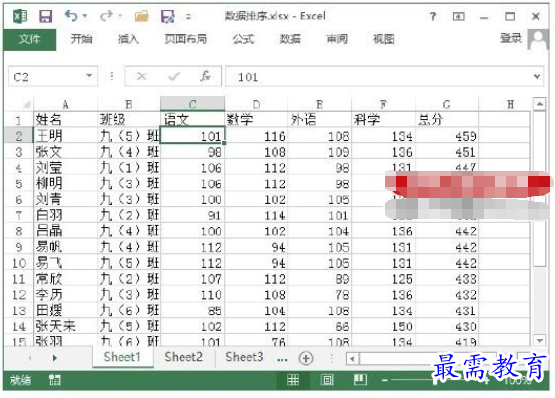The image size is (555, 398).
Task: Switch to the 数据 tab
Action: [x=290, y=39]
